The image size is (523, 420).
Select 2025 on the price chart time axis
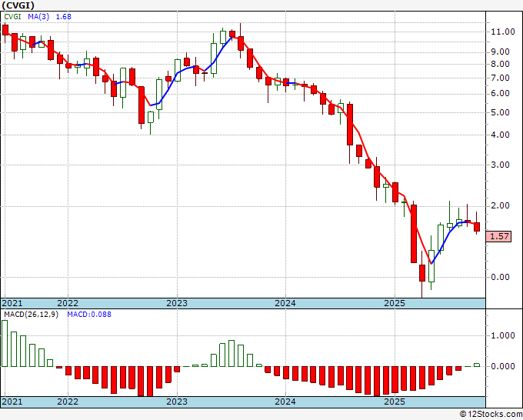pos(395,303)
